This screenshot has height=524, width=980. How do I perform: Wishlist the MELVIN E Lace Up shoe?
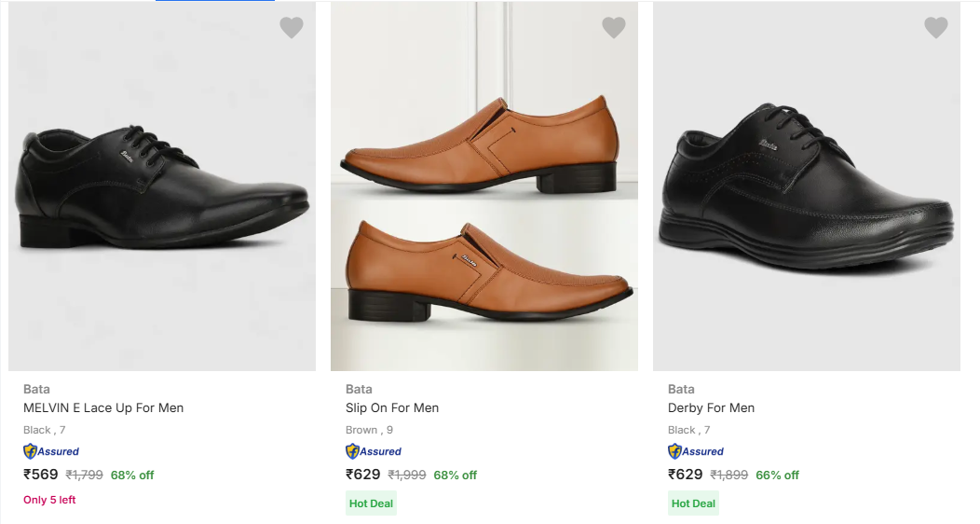tap(292, 28)
